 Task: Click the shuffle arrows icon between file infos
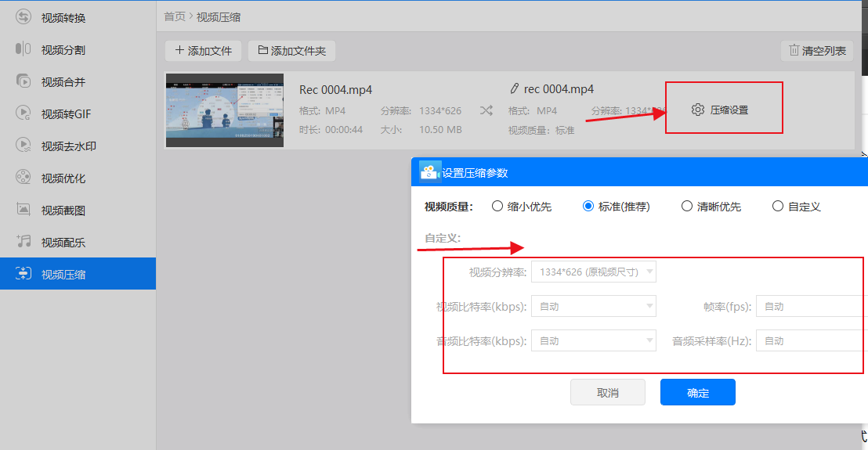(x=486, y=110)
